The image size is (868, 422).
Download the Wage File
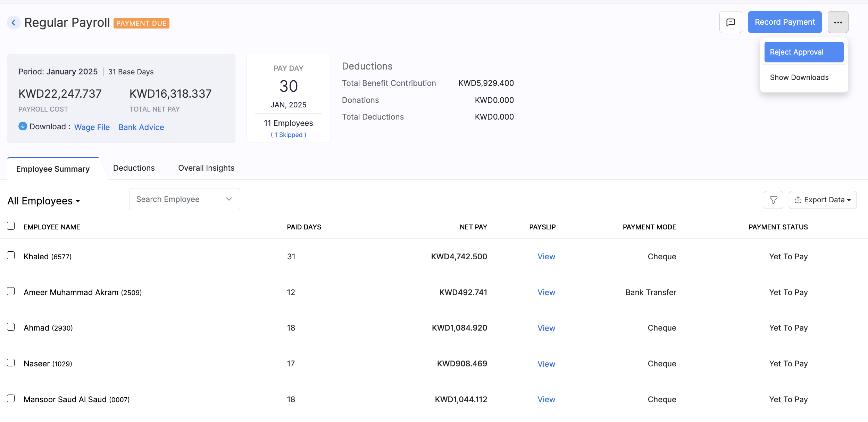(92, 127)
